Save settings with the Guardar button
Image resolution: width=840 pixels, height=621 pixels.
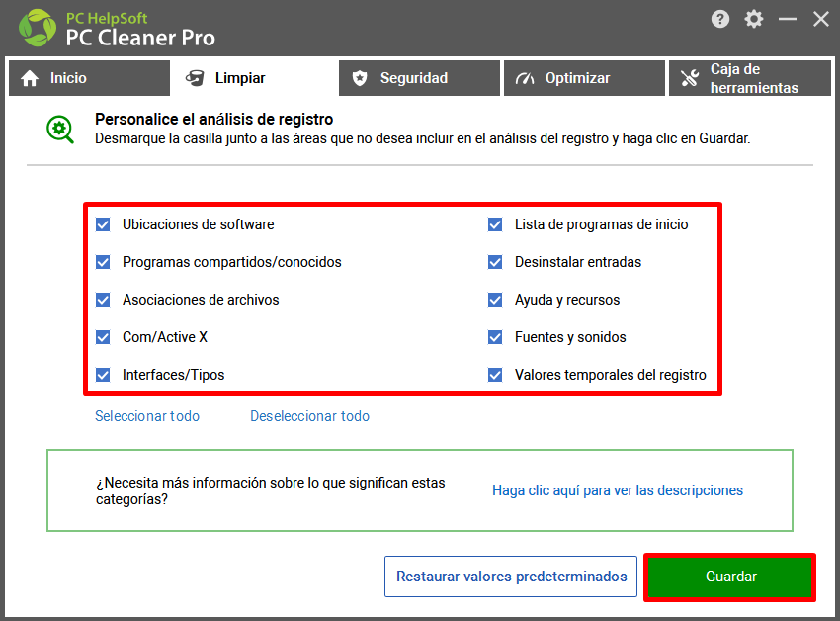point(730,577)
